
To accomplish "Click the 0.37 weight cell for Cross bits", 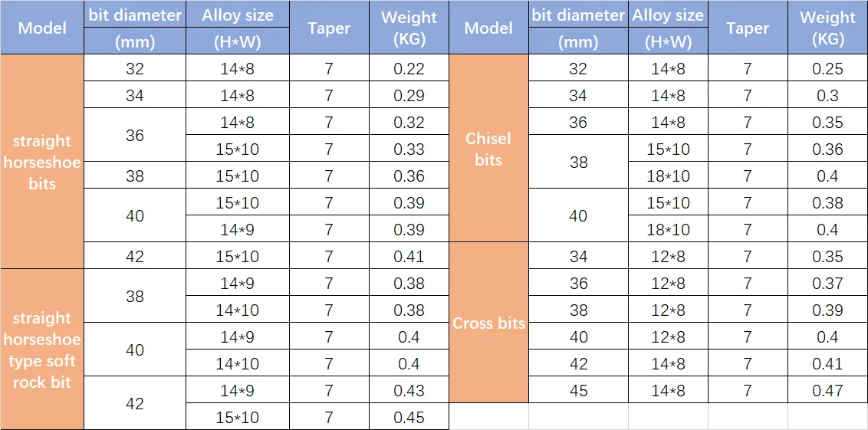I will (827, 283).
